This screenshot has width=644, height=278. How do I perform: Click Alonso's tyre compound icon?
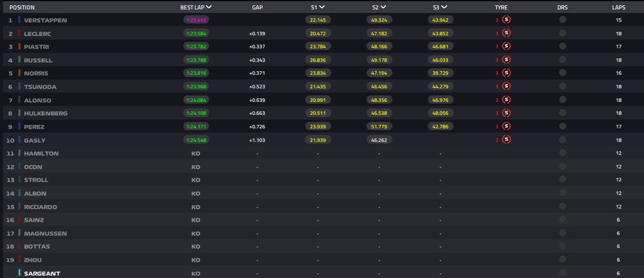(x=506, y=100)
